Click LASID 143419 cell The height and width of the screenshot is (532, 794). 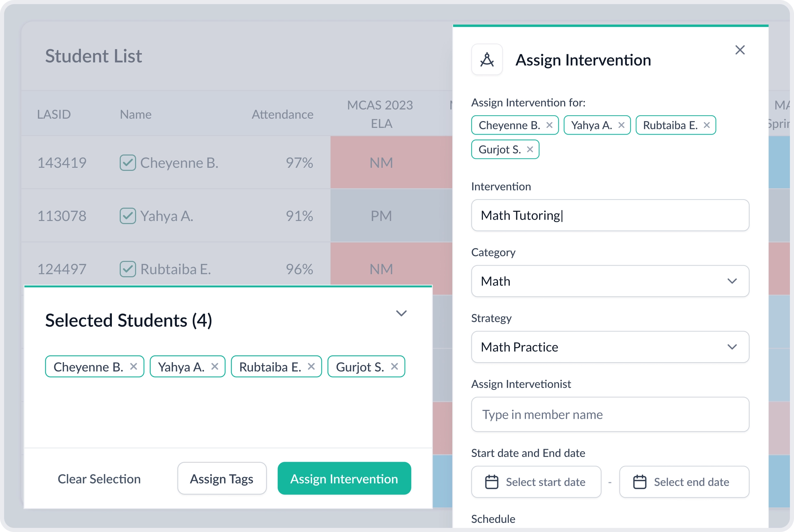62,163
